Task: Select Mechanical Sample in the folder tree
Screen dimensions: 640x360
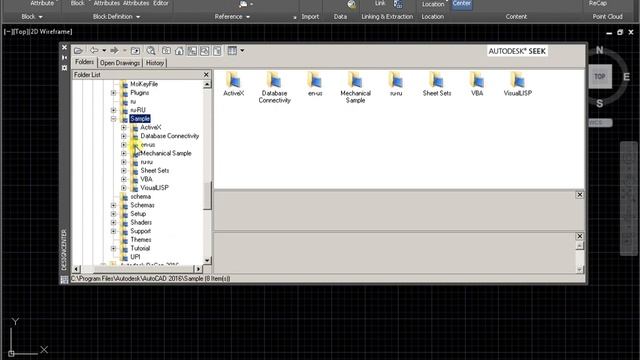Action: click(166, 153)
